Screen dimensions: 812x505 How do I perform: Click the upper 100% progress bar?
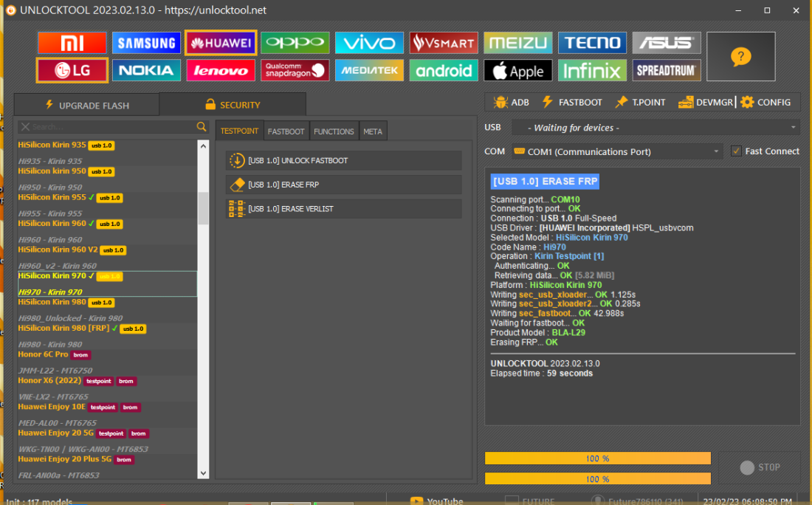click(x=598, y=458)
